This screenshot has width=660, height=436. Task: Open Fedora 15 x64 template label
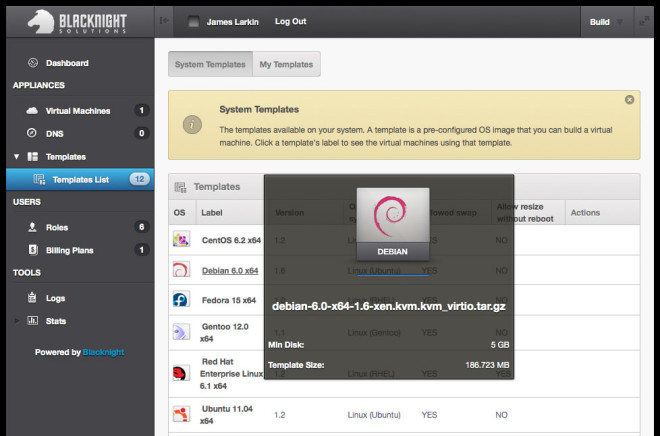point(229,300)
